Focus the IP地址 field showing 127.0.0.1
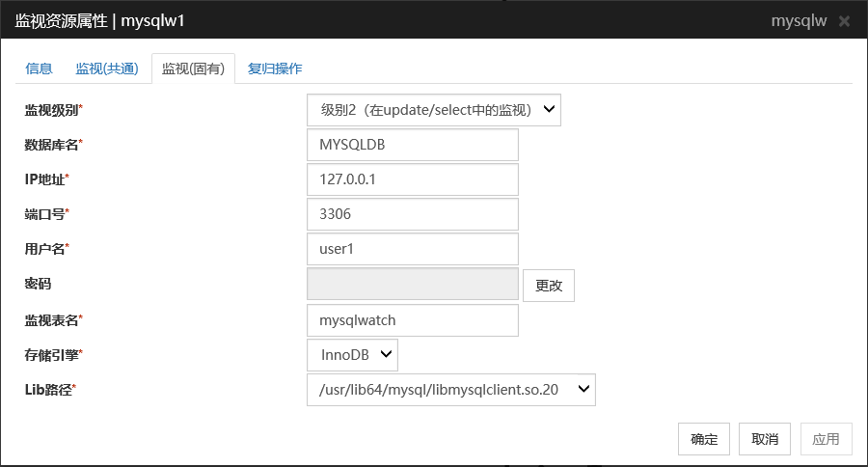Viewport: 868px width, 467px height. 413,179
